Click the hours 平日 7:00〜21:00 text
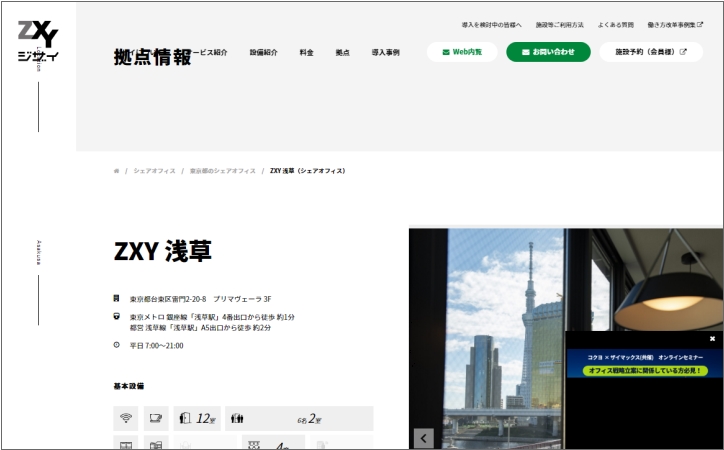Screen dimensions: 724x450 click(157, 346)
